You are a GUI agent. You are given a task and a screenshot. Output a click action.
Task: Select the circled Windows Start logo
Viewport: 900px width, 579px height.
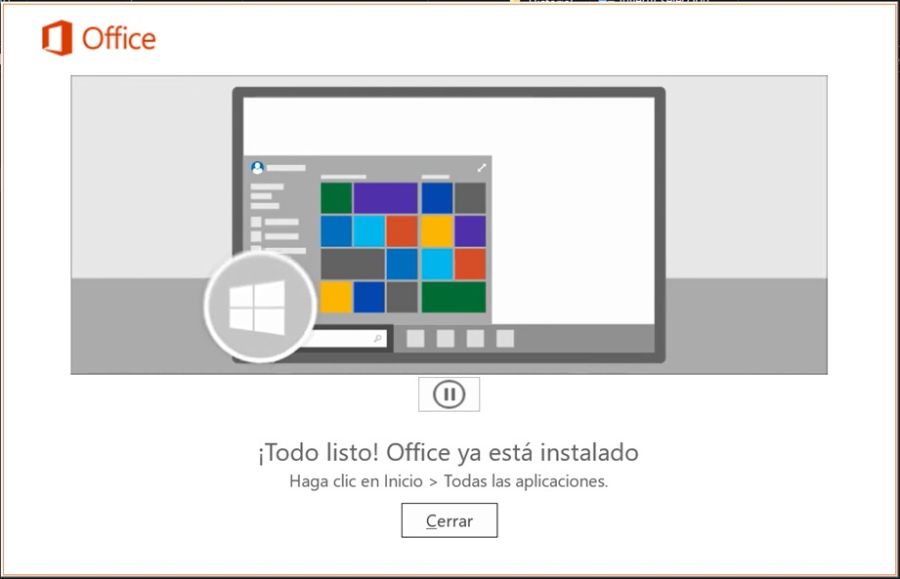[x=259, y=307]
